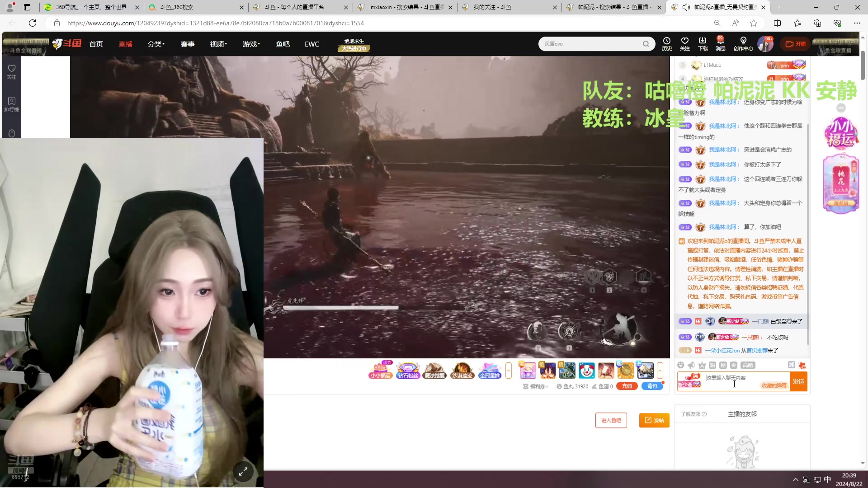Click the search magnifier icon in Douyu header
Image resolution: width=868 pixels, height=488 pixels.
(646, 44)
